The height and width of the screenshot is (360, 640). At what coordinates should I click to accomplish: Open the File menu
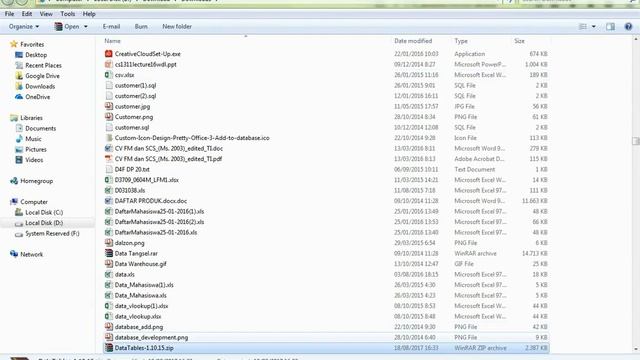tap(9, 14)
